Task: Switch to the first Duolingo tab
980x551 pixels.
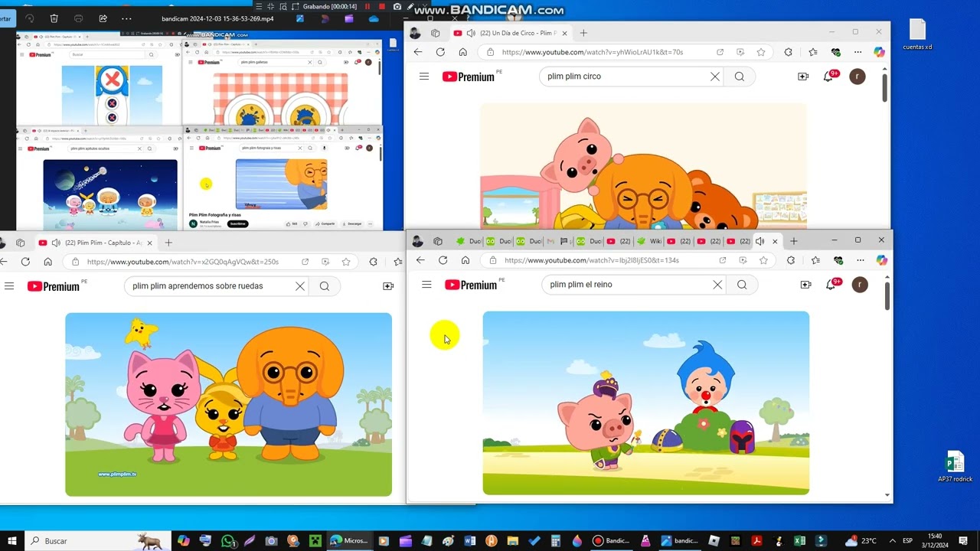Action: (x=470, y=241)
